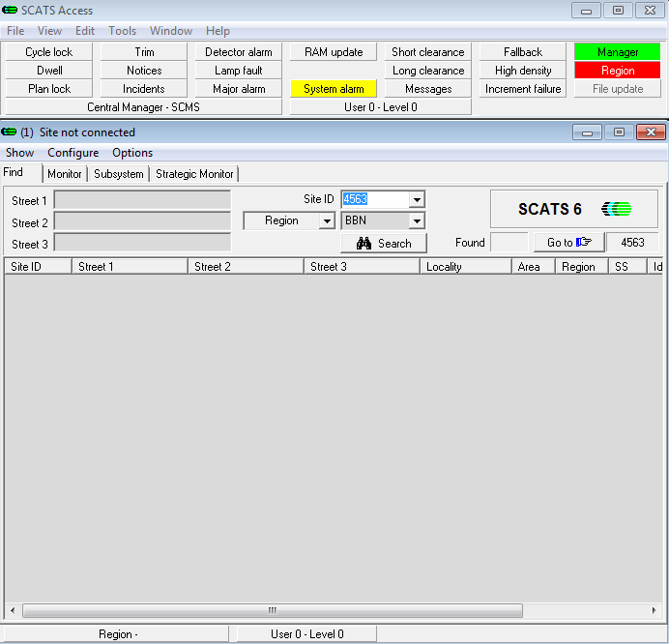The image size is (669, 644).
Task: Open the BBN region dropdown
Action: tap(417, 221)
